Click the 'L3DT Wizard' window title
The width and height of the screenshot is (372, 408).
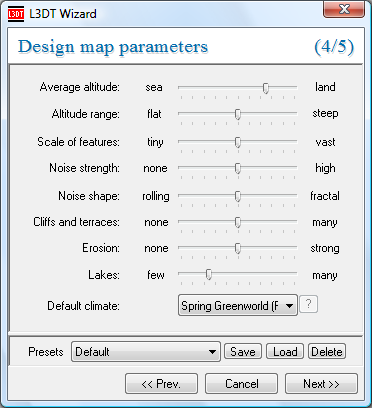coord(63,14)
